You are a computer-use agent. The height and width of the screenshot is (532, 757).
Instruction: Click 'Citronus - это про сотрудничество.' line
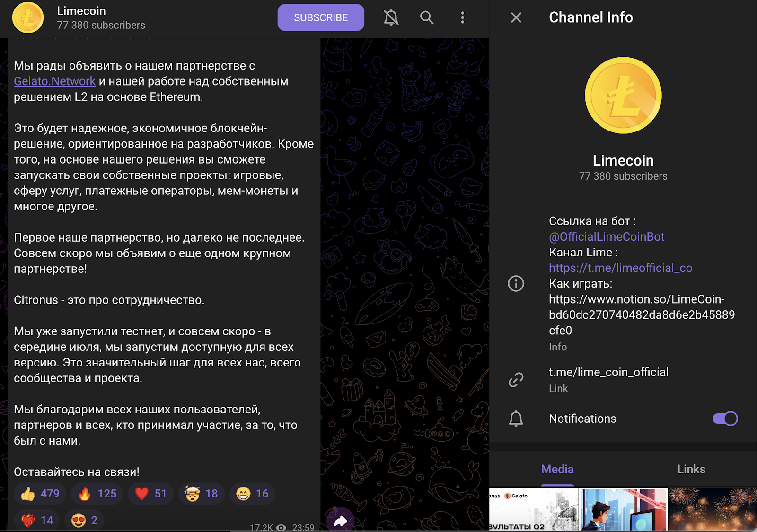point(109,300)
